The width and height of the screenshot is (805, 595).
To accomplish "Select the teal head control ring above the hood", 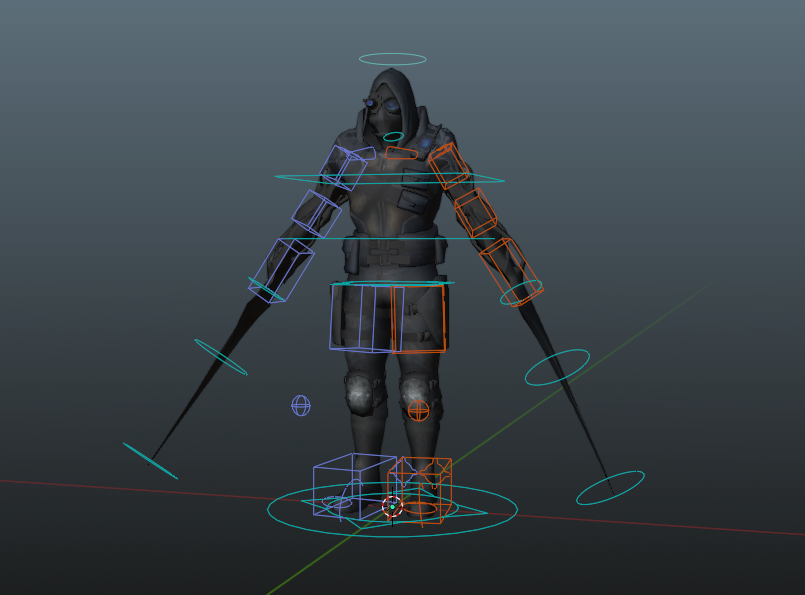I will [393, 59].
